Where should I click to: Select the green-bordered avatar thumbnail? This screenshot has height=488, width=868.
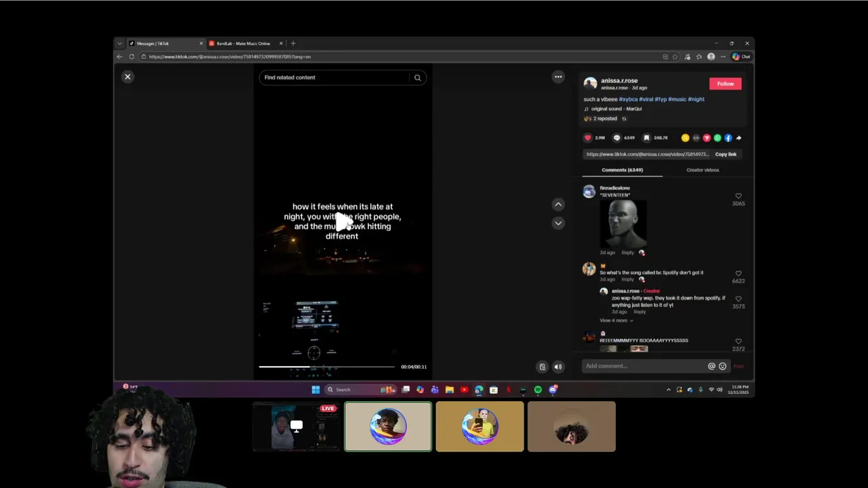point(388,426)
